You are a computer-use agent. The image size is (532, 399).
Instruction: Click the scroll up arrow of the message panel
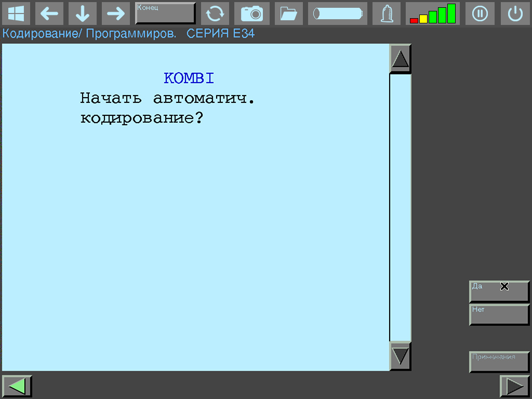(400, 58)
